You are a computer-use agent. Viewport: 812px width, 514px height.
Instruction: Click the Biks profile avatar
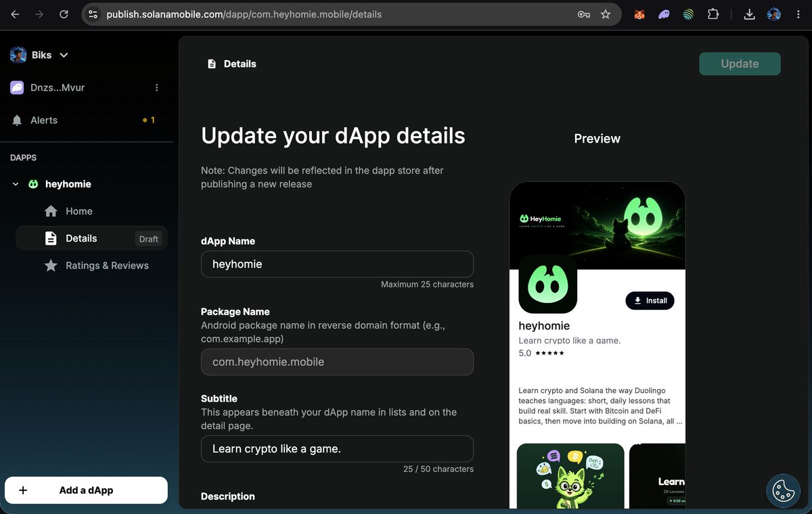pyautogui.click(x=18, y=55)
